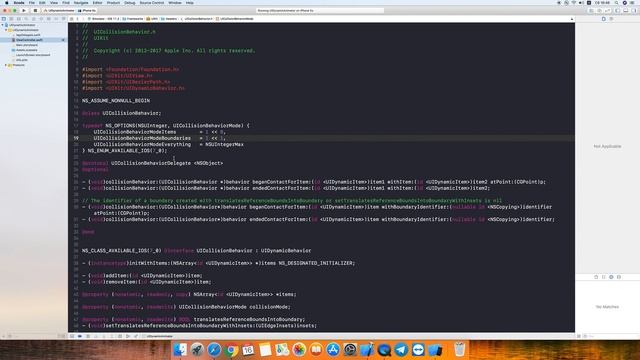This screenshot has height=360, width=640.
Task: Click UICollisionBehavior.h breadcrumb in the jump bar
Action: pyautogui.click(x=196, y=19)
